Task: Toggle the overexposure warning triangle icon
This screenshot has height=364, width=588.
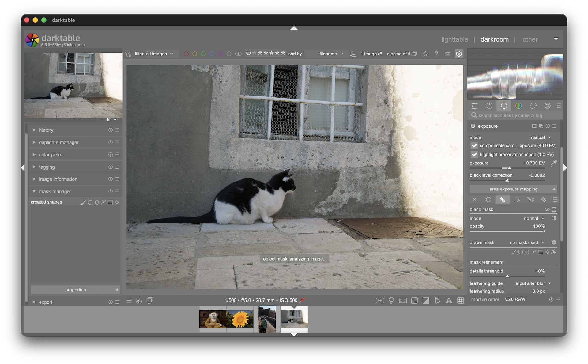Action: coord(449,300)
